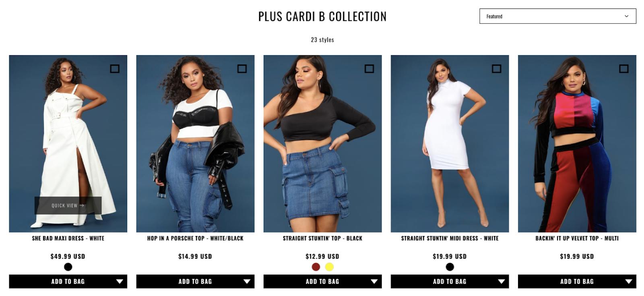Open the Featured sort dropdown
The height and width of the screenshot is (296, 644).
557,16
